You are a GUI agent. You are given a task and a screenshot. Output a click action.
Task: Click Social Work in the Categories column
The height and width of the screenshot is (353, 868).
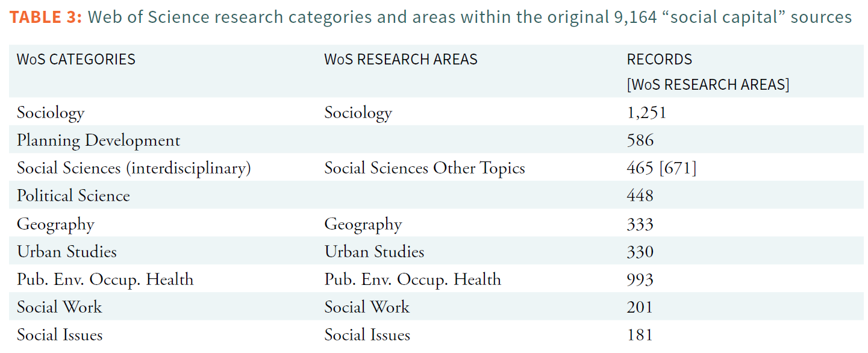[x=60, y=307]
